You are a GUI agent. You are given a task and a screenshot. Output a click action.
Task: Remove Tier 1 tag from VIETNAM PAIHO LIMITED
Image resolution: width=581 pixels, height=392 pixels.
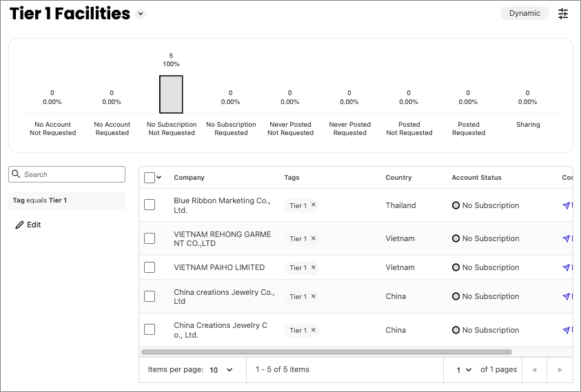[x=314, y=267]
